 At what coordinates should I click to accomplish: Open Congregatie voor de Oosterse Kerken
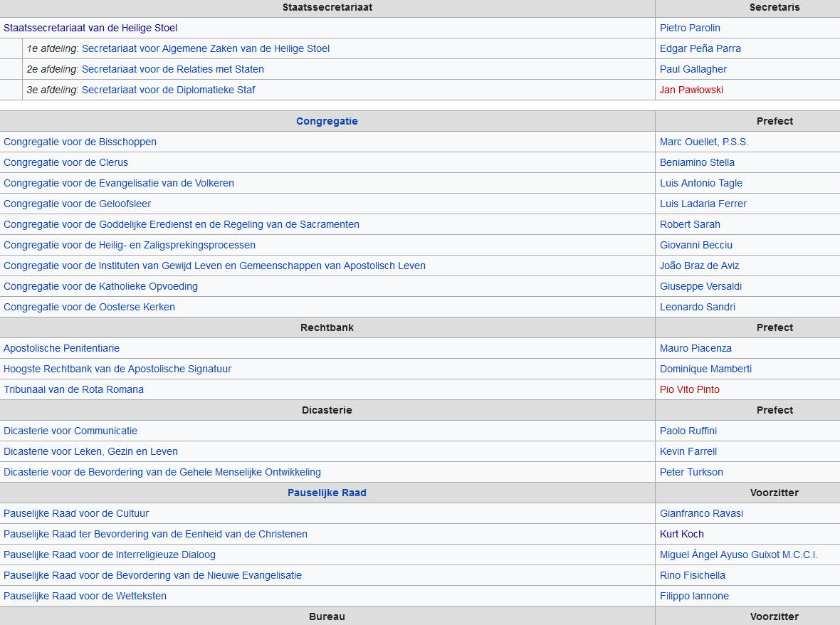point(89,307)
